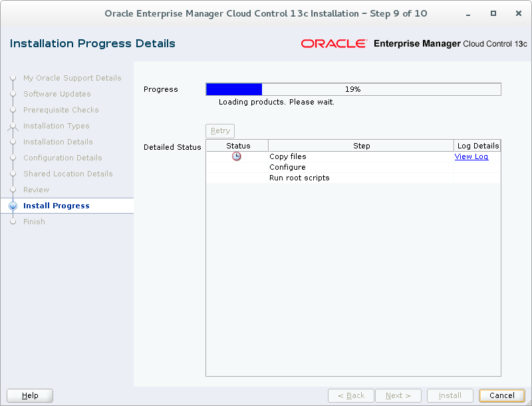Click the Back button
Screen dimensions: 532x406
click(x=351, y=395)
